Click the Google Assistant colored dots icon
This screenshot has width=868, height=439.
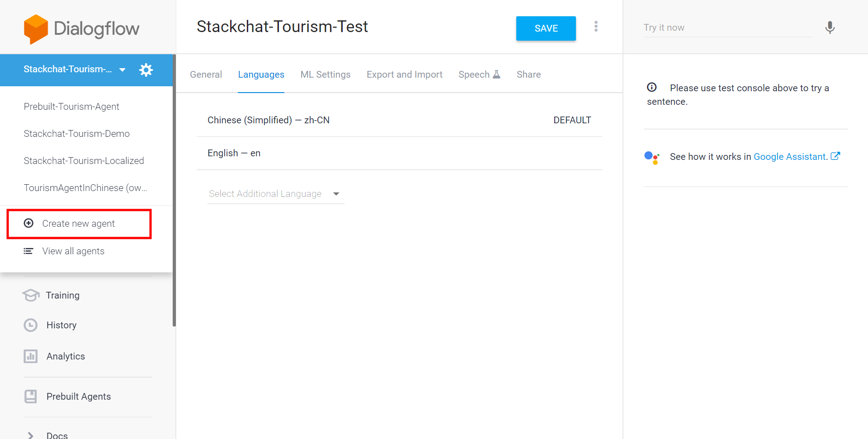[x=652, y=158]
